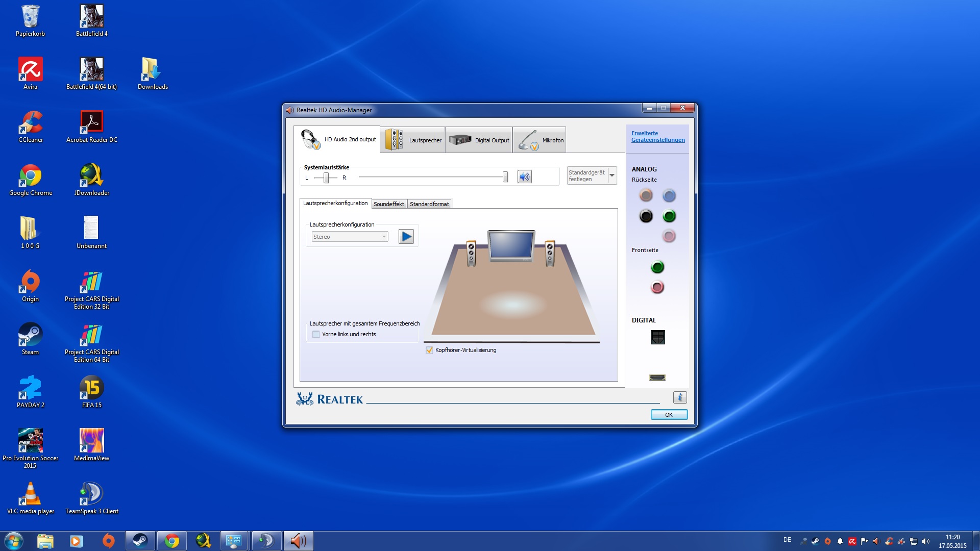Click the pink front-panel microphone jack

click(657, 287)
